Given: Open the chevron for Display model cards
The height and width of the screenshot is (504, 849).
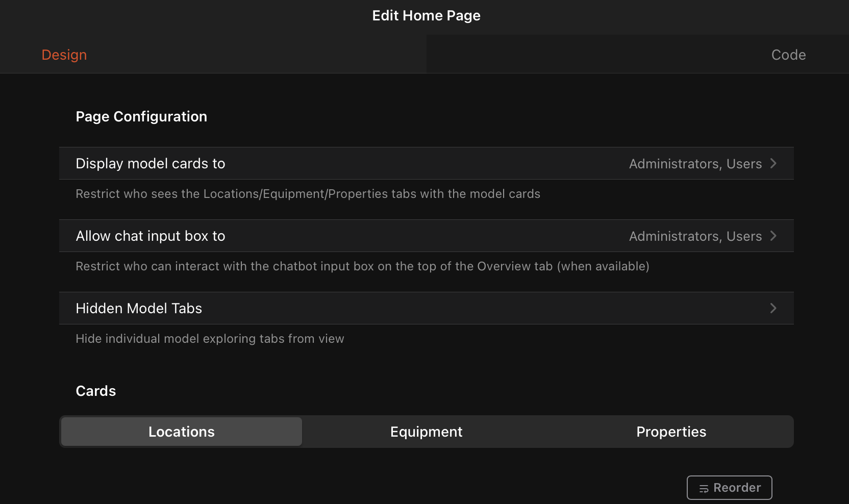Looking at the screenshot, I should (x=773, y=163).
